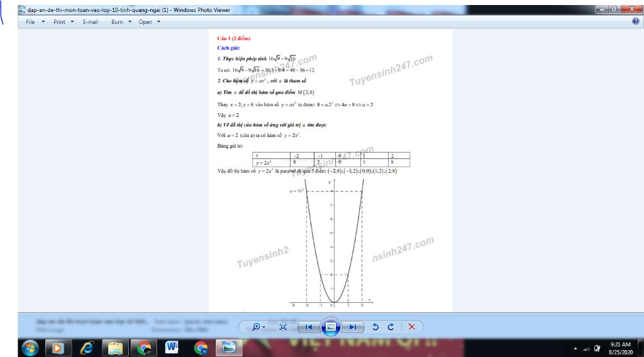Image resolution: width=644 pixels, height=357 pixels.
Task: Open the Print menu
Action: pos(59,22)
